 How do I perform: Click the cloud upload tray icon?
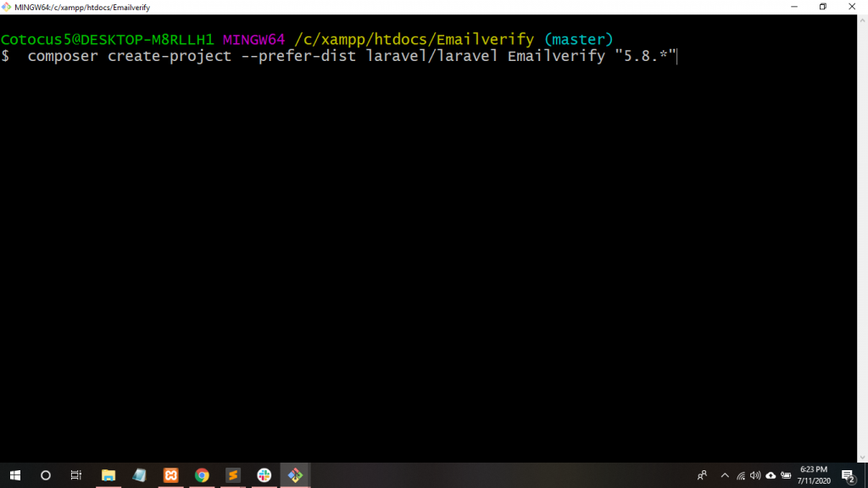pyautogui.click(x=771, y=475)
